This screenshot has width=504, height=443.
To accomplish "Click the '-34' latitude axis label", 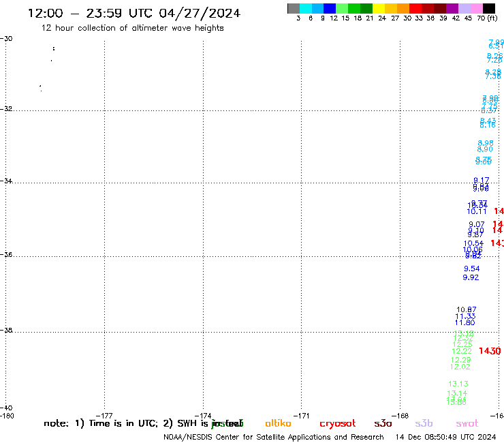I will 6,181.
